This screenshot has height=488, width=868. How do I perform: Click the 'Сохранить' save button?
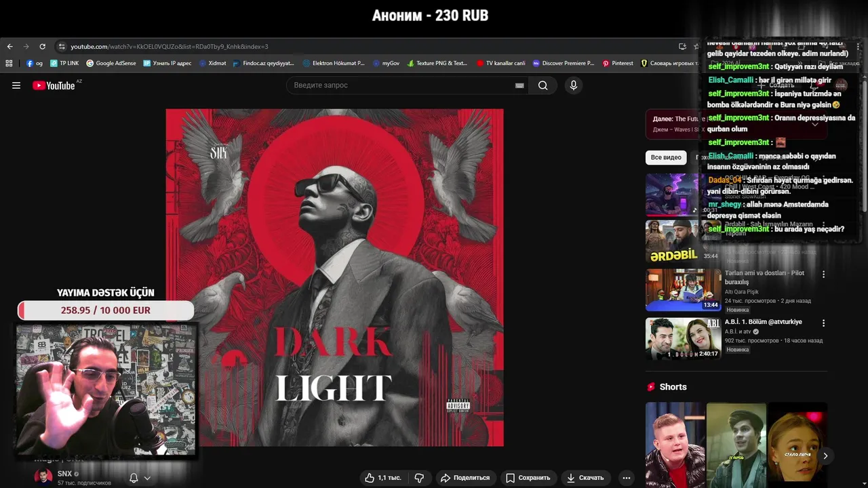[528, 478]
